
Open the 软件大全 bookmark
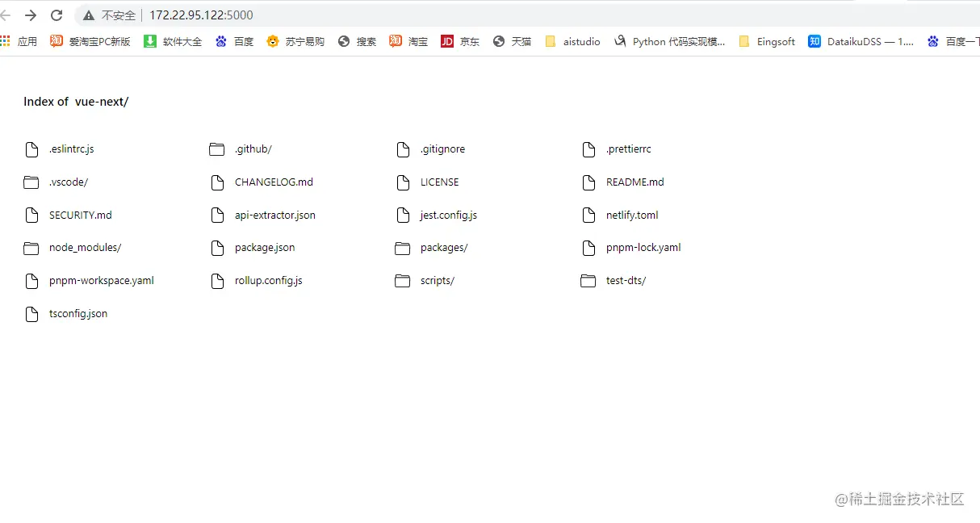[173, 41]
